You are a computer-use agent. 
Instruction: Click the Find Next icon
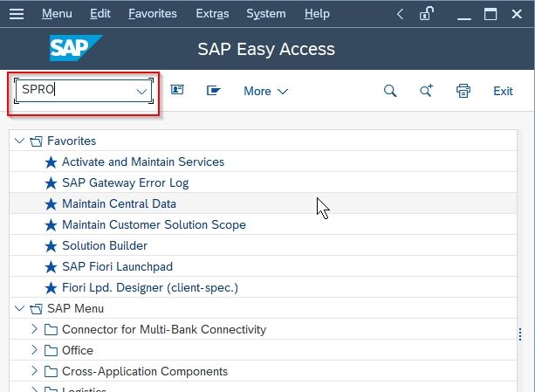click(427, 91)
